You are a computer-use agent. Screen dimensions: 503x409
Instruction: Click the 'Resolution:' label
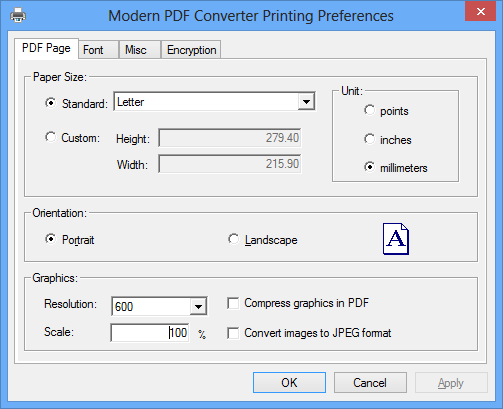pos(70,304)
